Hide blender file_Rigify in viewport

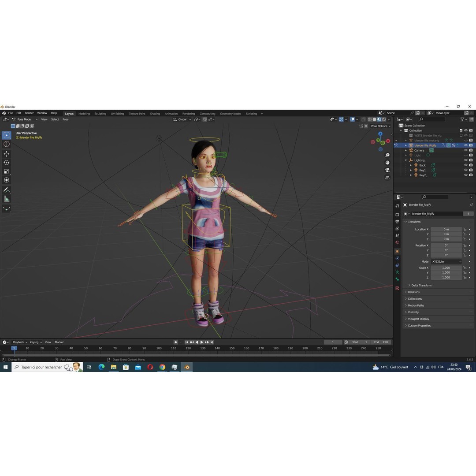tap(466, 145)
